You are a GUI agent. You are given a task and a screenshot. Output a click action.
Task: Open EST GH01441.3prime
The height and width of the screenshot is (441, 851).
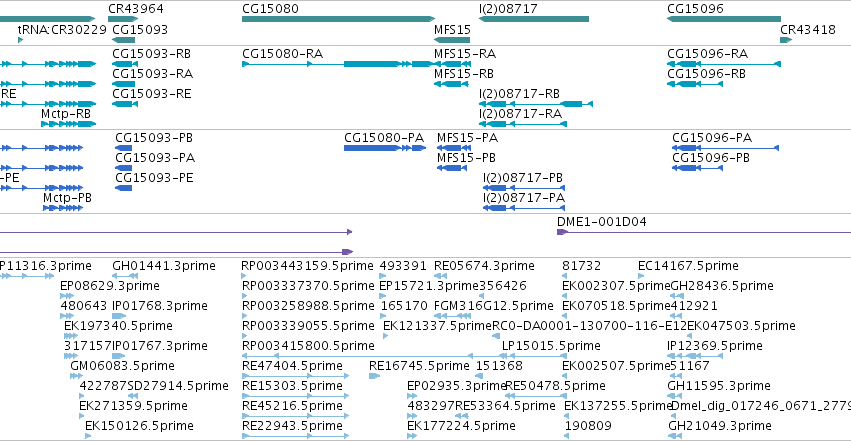pos(164,266)
